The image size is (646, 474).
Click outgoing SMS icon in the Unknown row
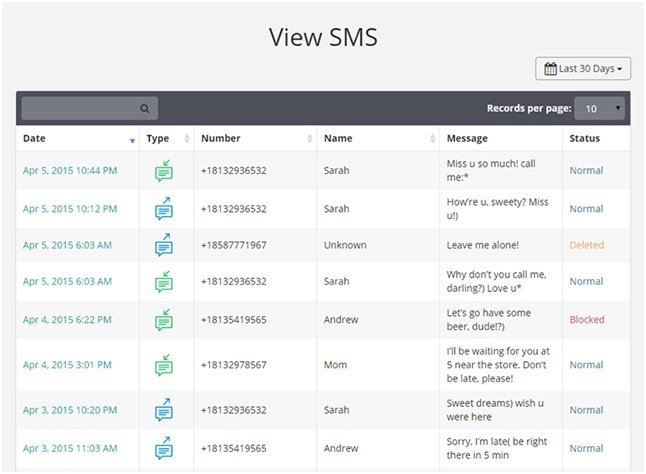(164, 245)
